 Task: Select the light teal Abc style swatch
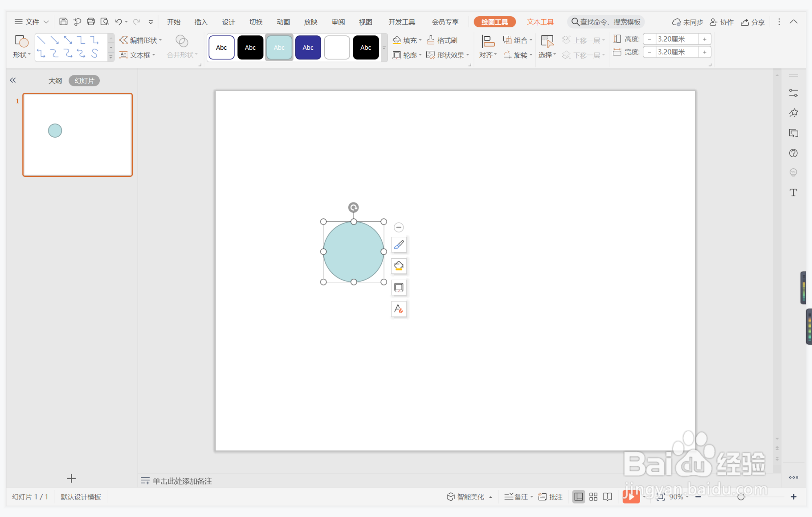click(x=279, y=48)
